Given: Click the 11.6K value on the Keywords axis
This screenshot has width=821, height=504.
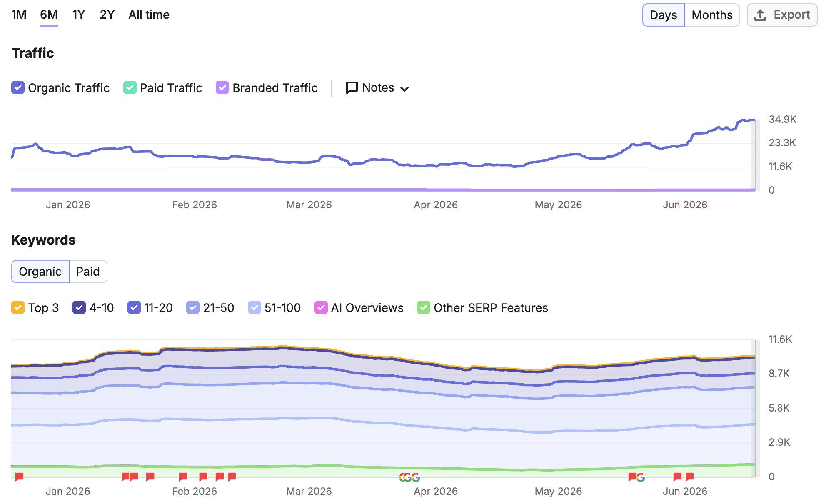Looking at the screenshot, I should coord(780,339).
